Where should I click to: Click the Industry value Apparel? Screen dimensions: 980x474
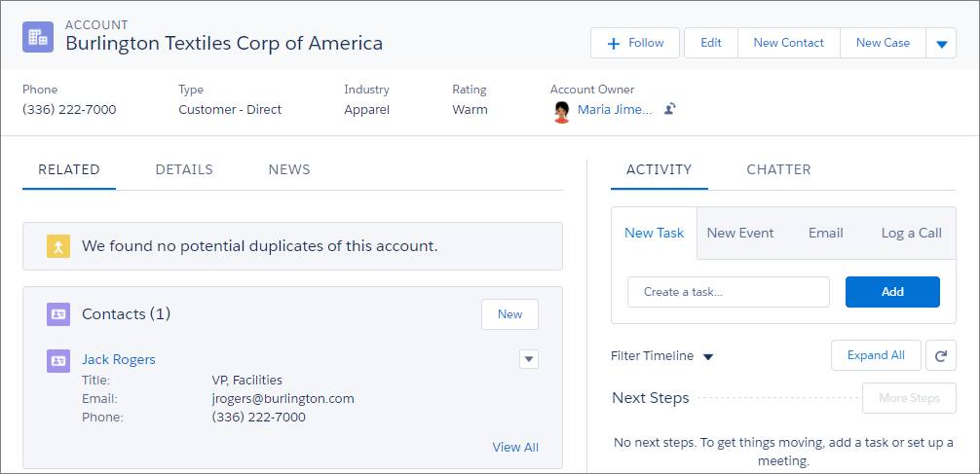tap(367, 110)
